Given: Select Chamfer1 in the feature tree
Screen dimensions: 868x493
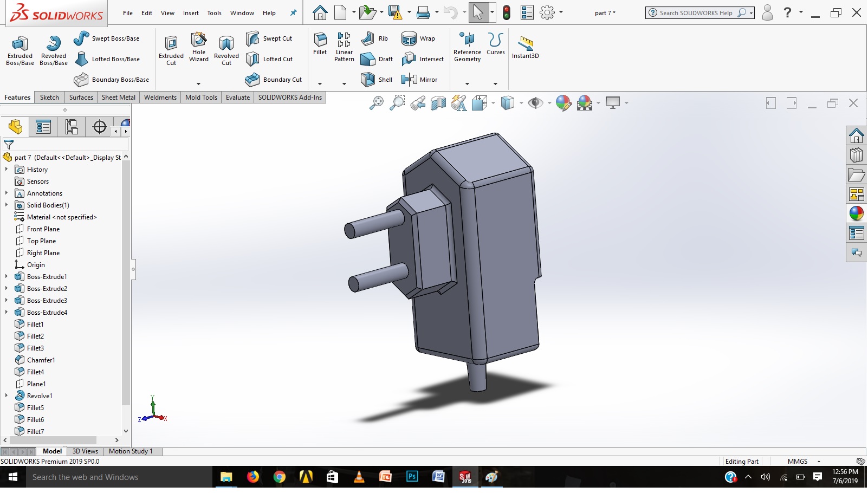Looking at the screenshot, I should point(41,360).
